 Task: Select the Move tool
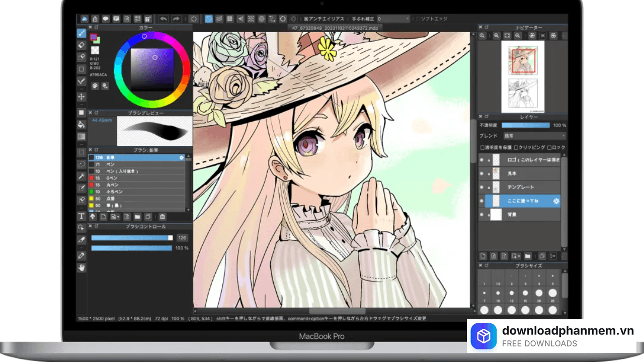coord(82,97)
